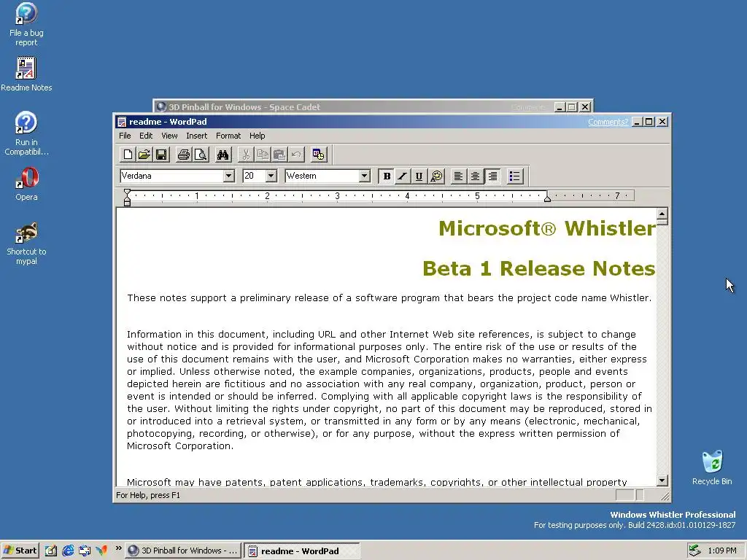Click the Save floppy disk icon
The width and height of the screenshot is (747, 560).
161,155
